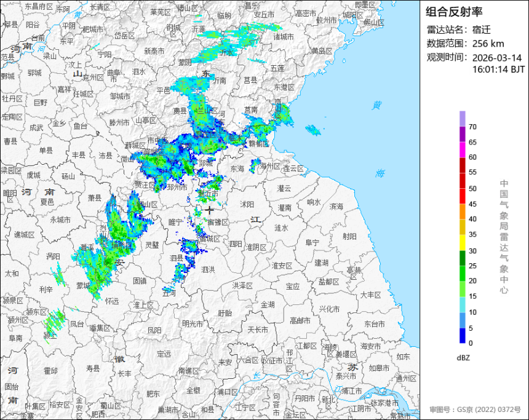This screenshot has height=420, width=529.
Task: Click the 滕州市 map label
Action: pos(119,122)
